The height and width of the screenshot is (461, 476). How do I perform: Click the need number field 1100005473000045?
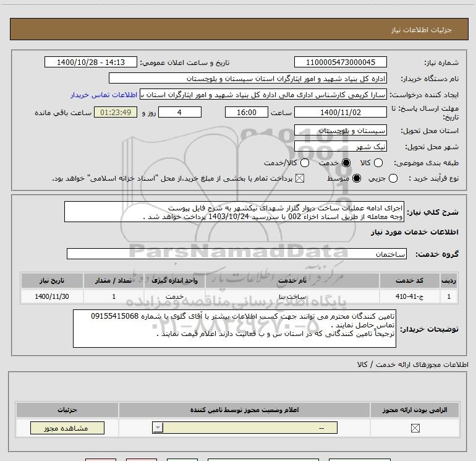pos(340,62)
